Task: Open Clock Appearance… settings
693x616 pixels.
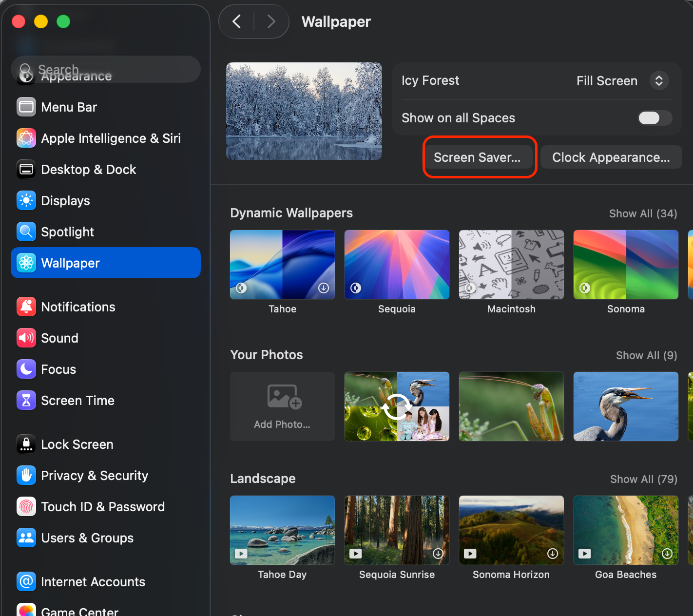Action: (x=611, y=157)
